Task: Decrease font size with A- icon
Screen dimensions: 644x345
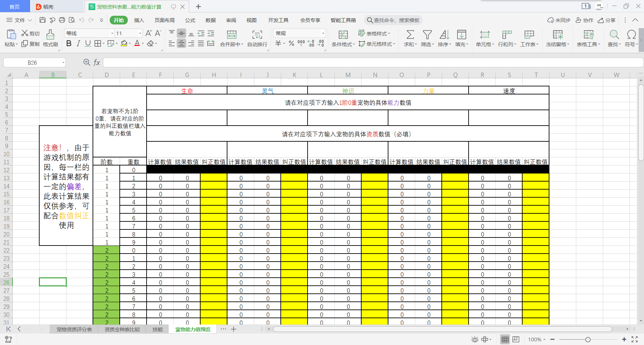Action: pos(158,33)
